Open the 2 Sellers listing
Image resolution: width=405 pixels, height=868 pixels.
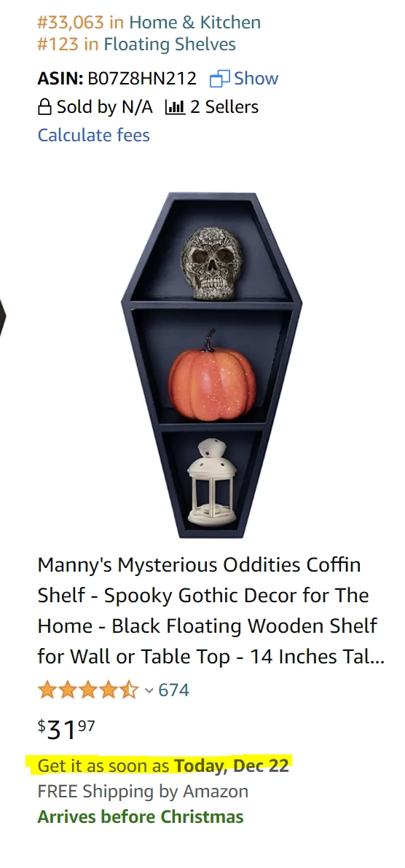(224, 107)
